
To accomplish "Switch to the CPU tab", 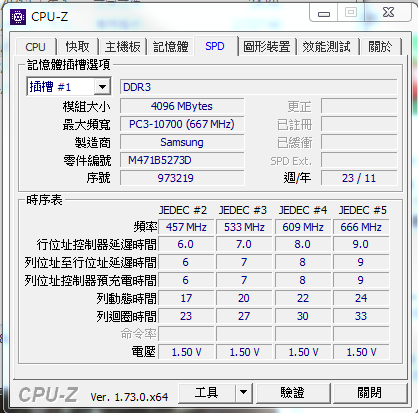I will 35,47.
